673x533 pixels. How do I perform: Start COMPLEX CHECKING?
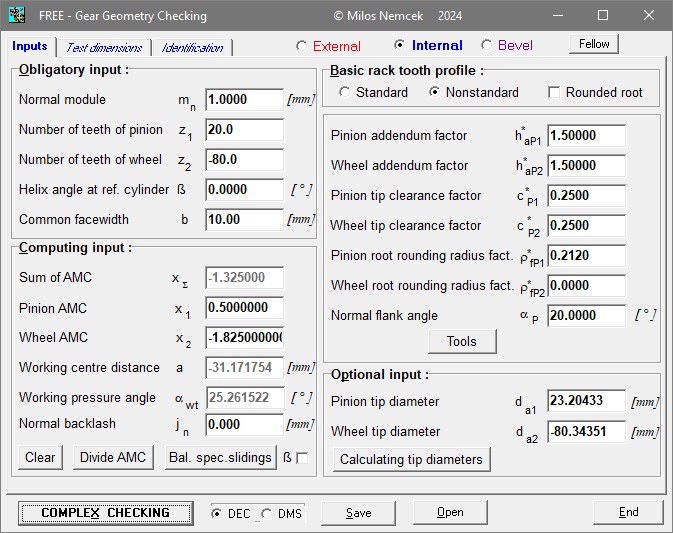[106, 513]
